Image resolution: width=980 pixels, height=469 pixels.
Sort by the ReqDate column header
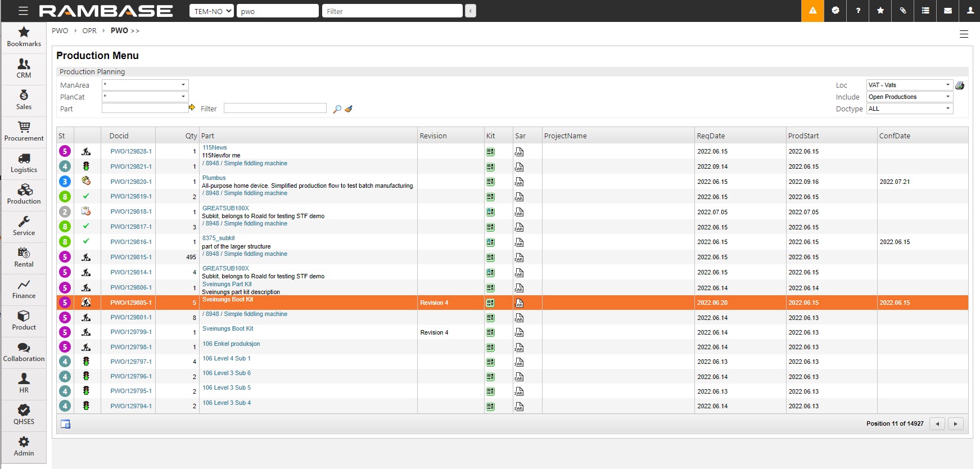[x=711, y=136]
